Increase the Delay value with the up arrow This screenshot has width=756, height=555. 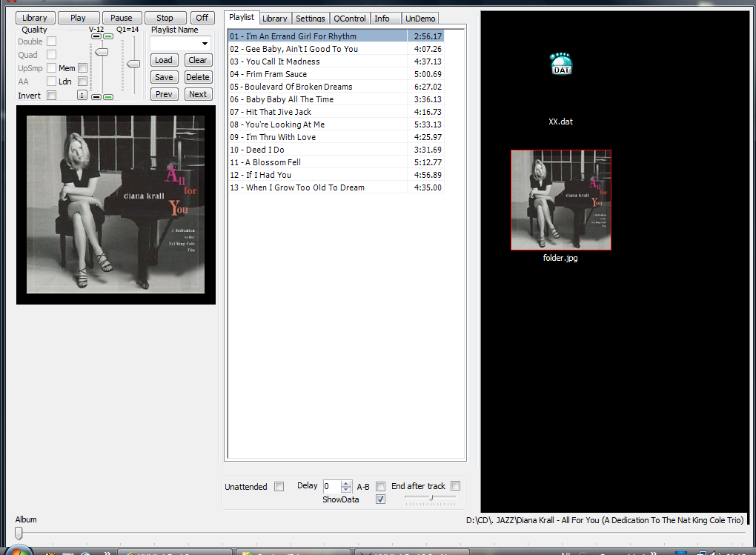(346, 483)
